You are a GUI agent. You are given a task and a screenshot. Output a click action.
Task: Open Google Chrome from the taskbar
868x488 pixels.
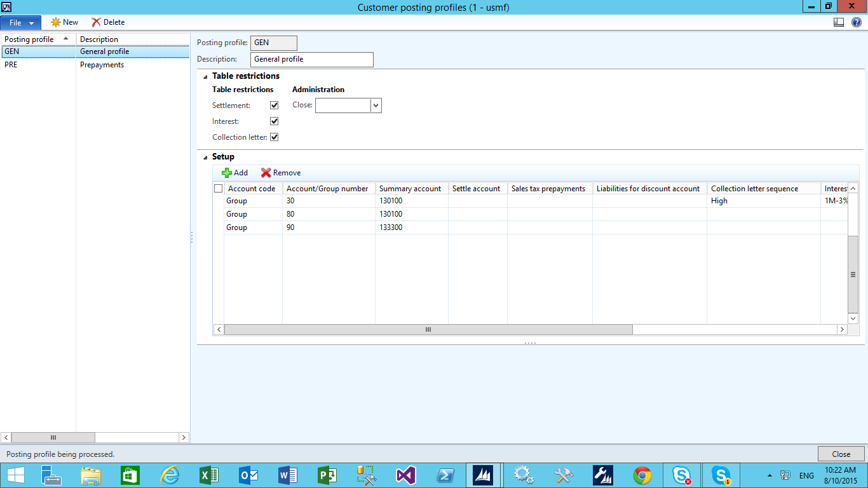(x=642, y=475)
